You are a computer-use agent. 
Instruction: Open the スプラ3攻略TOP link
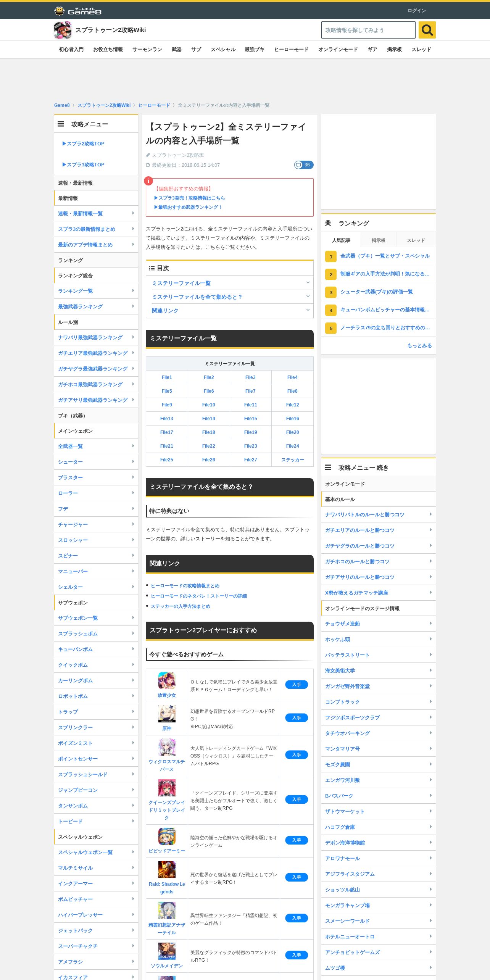coord(83,165)
